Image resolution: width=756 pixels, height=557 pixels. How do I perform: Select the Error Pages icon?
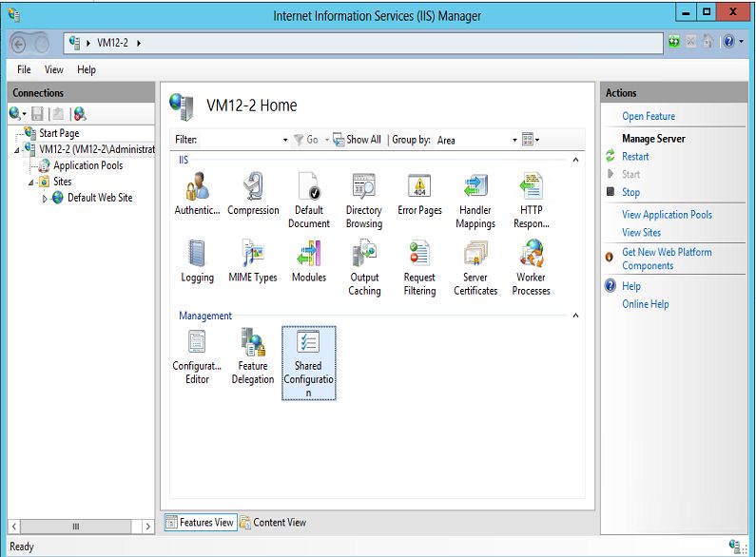click(x=419, y=194)
